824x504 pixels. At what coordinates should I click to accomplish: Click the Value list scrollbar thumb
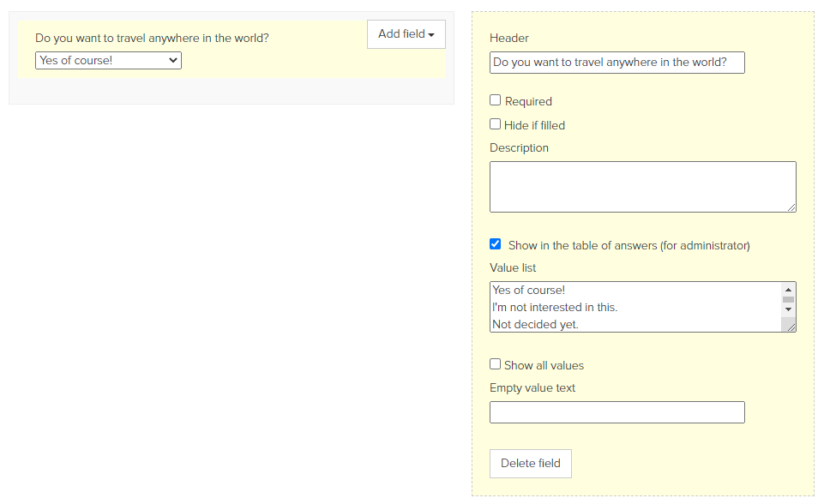[788, 299]
